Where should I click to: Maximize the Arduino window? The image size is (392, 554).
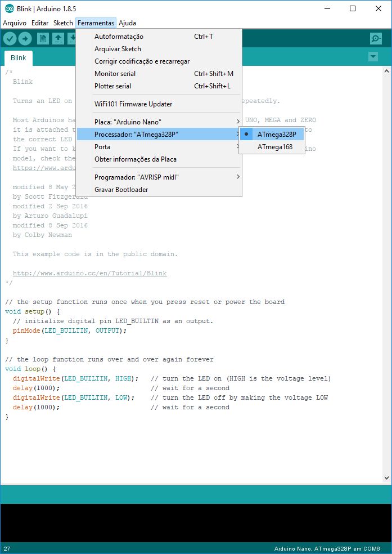tap(353, 8)
